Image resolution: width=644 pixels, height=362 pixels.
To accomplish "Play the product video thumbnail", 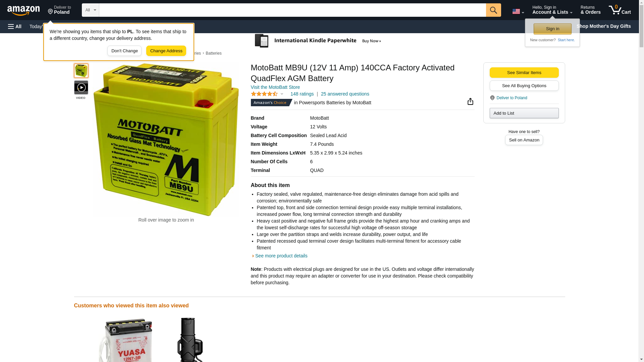I will (x=81, y=87).
